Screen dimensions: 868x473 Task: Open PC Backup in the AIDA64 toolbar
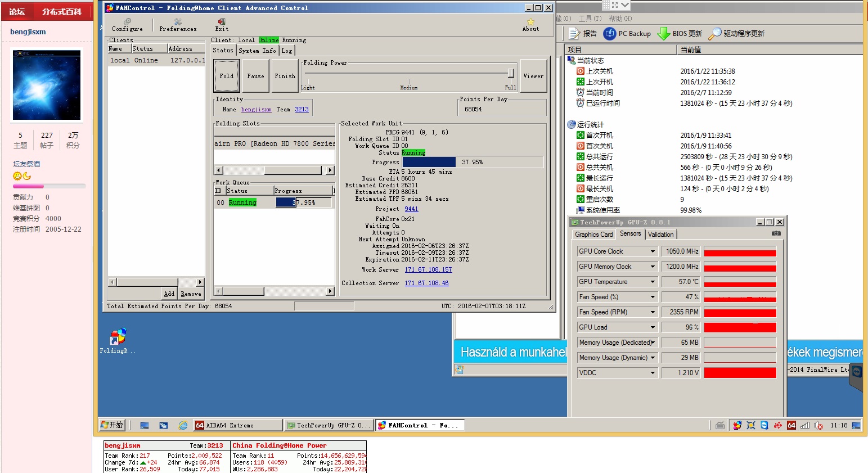(627, 34)
